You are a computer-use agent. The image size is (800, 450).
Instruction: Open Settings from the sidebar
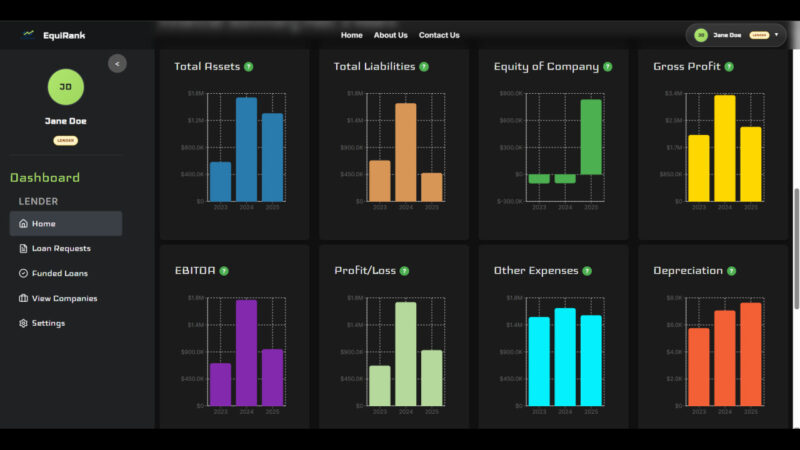48,323
